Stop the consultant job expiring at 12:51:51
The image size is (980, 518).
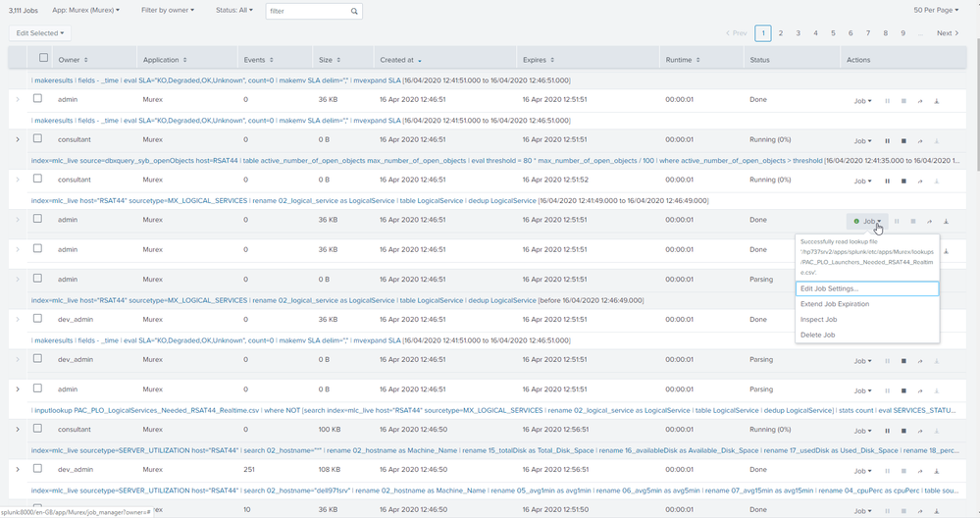(x=903, y=141)
